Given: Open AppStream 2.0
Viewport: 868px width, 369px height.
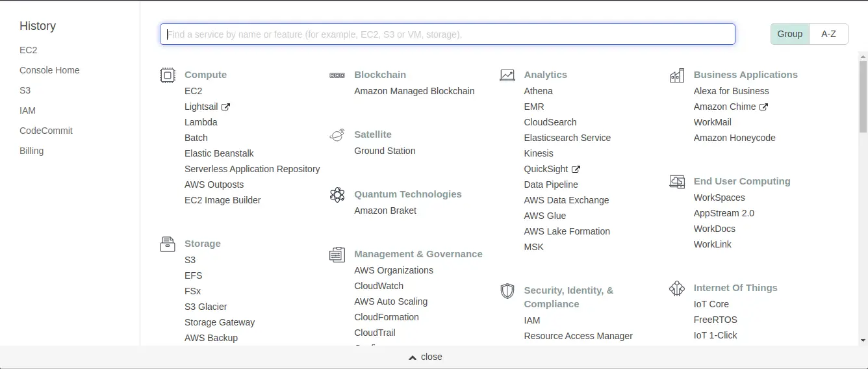Looking at the screenshot, I should [724, 213].
